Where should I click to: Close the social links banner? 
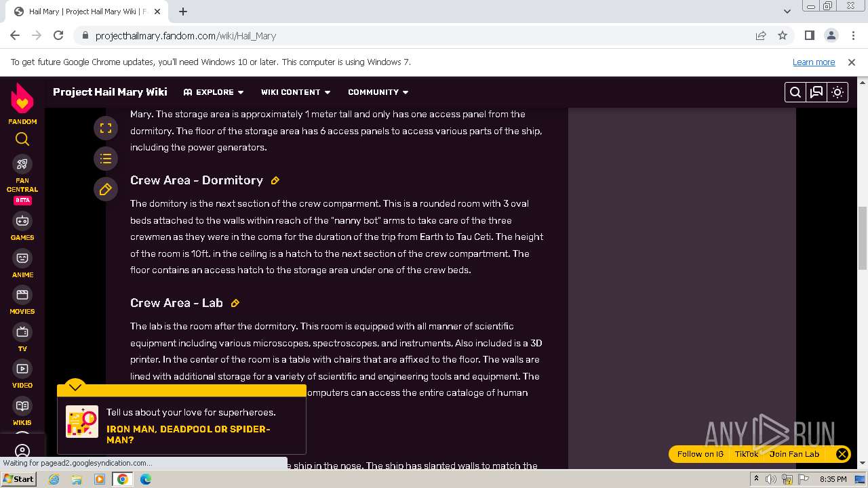842,454
